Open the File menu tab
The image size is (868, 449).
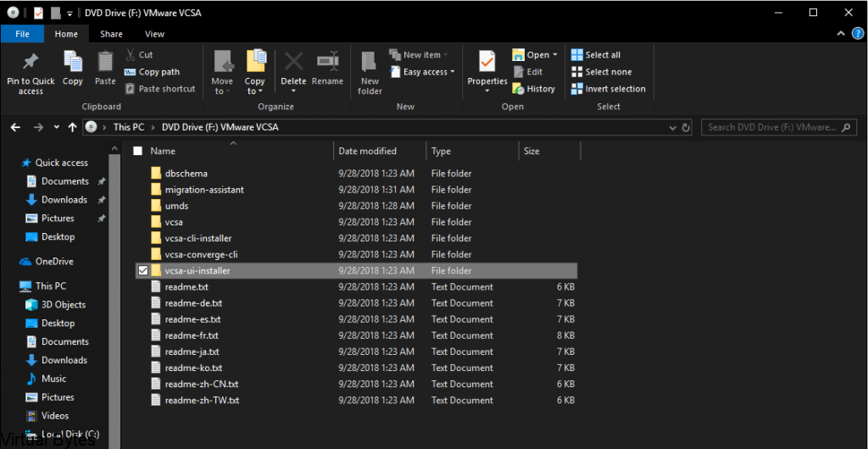pos(23,34)
